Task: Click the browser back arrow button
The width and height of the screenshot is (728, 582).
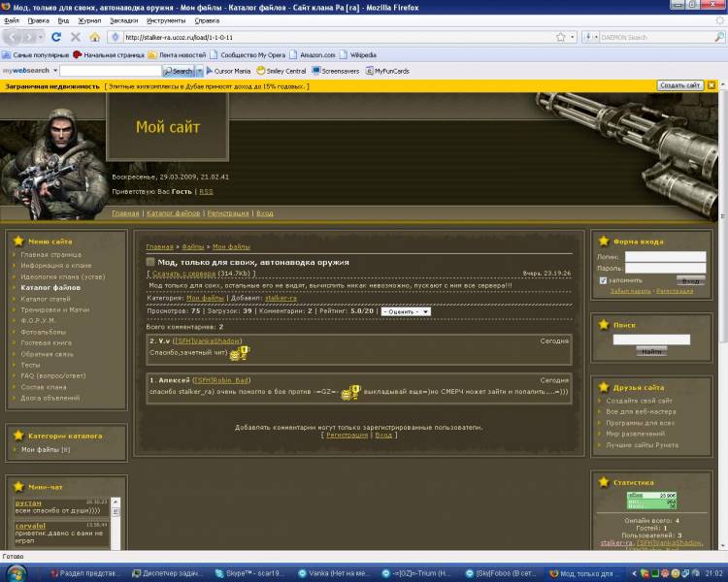Action: click(x=14, y=37)
